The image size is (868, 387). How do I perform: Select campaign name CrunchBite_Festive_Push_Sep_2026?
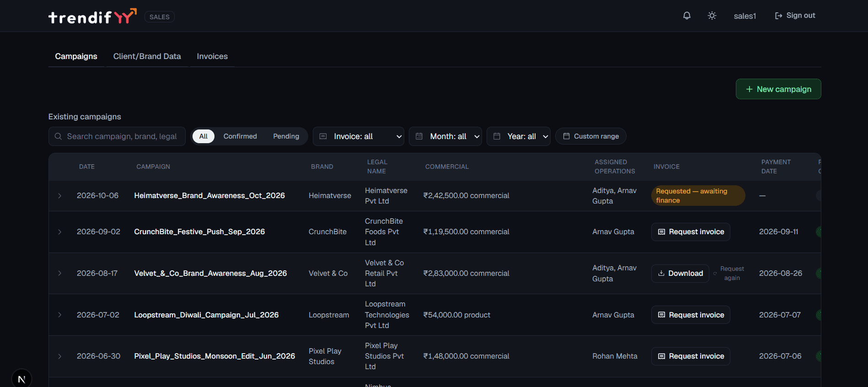coord(199,232)
